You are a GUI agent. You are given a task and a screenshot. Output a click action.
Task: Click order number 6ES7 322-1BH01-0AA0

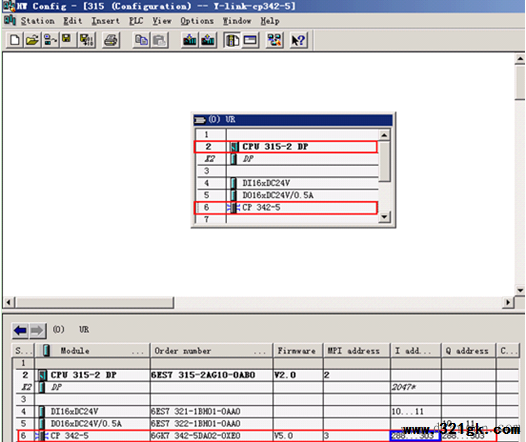[x=196, y=424]
